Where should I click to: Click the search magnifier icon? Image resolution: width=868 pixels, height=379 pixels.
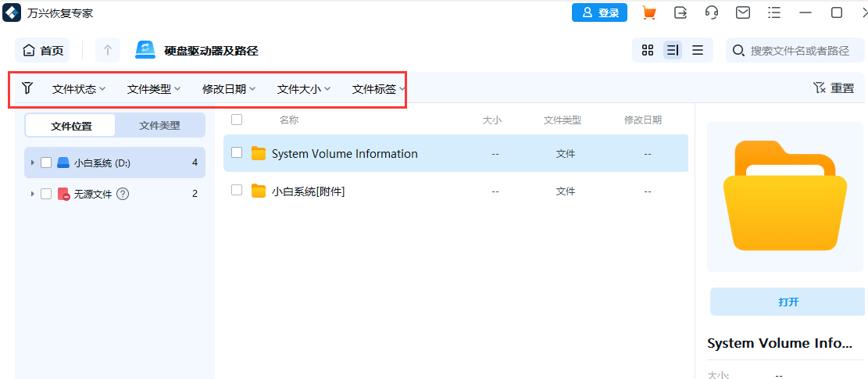pos(738,51)
